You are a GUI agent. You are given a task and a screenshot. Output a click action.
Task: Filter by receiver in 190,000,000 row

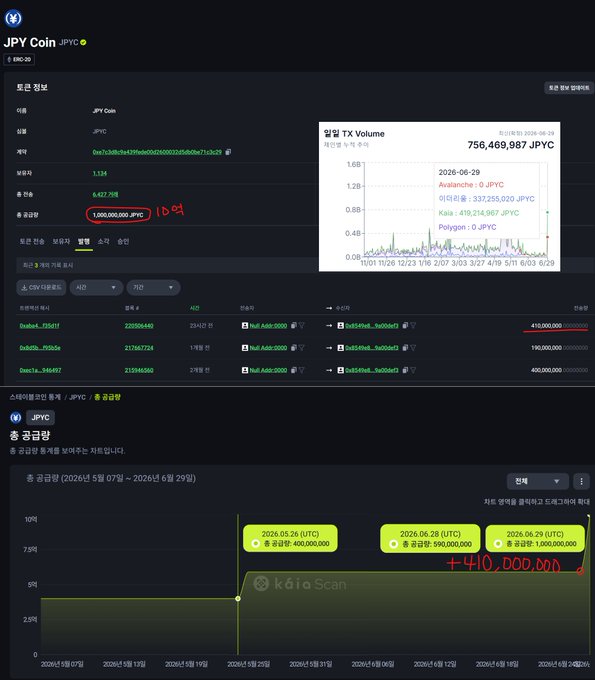coord(413,347)
